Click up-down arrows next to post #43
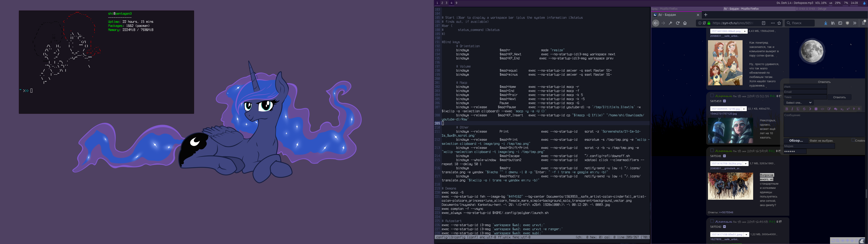Image resolution: width=868 pixels, height=244 pixels. pos(777,222)
